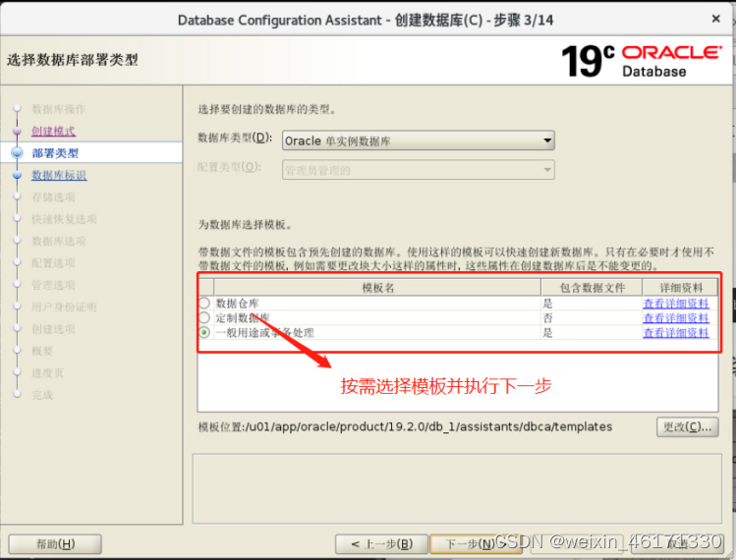
Task: Click 快速恢复选项 step in sidebar
Action: tap(64, 219)
